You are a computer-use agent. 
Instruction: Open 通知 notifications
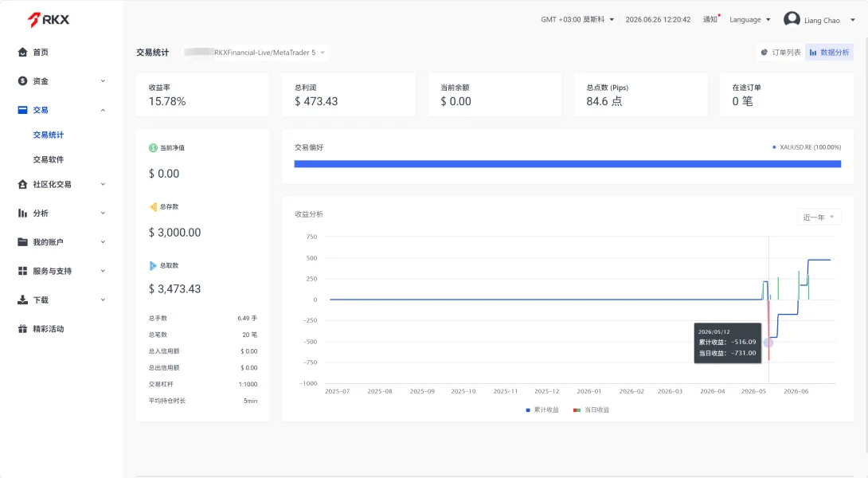711,19
